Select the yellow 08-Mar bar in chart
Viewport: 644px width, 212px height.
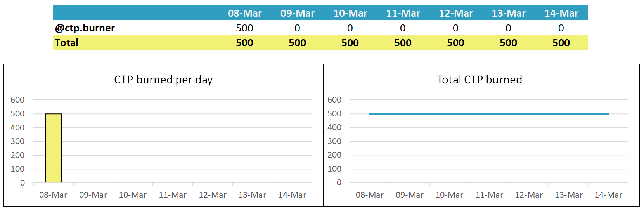[54, 148]
